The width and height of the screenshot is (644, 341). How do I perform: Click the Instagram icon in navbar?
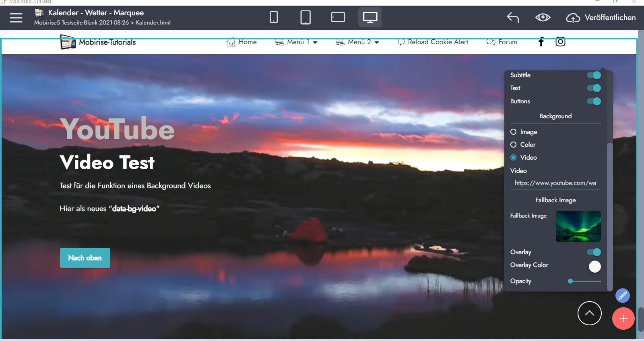tap(560, 42)
